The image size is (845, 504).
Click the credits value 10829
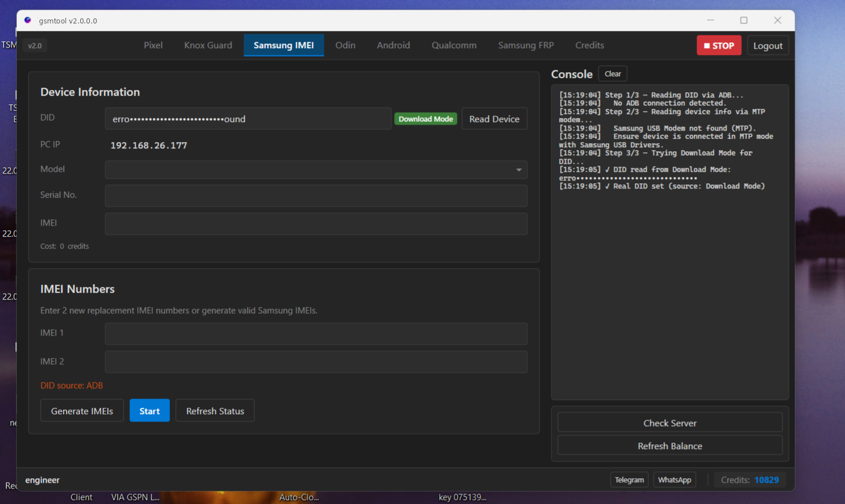point(766,480)
